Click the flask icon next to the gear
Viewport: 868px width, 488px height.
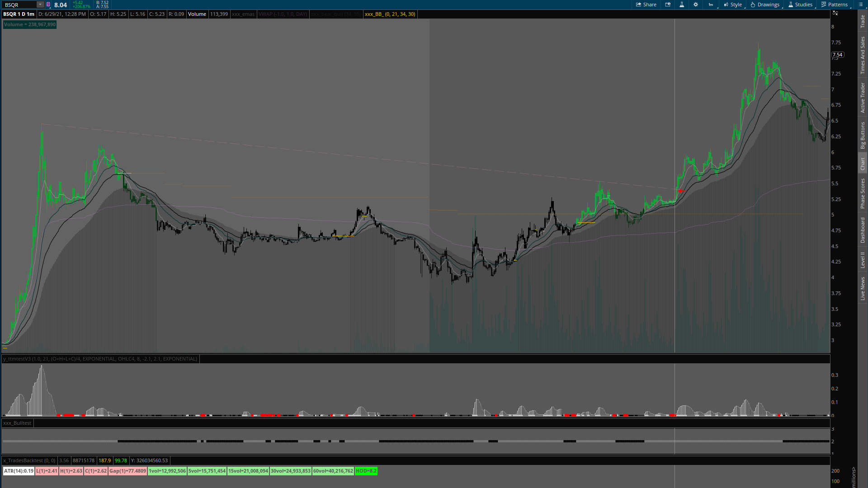point(682,5)
